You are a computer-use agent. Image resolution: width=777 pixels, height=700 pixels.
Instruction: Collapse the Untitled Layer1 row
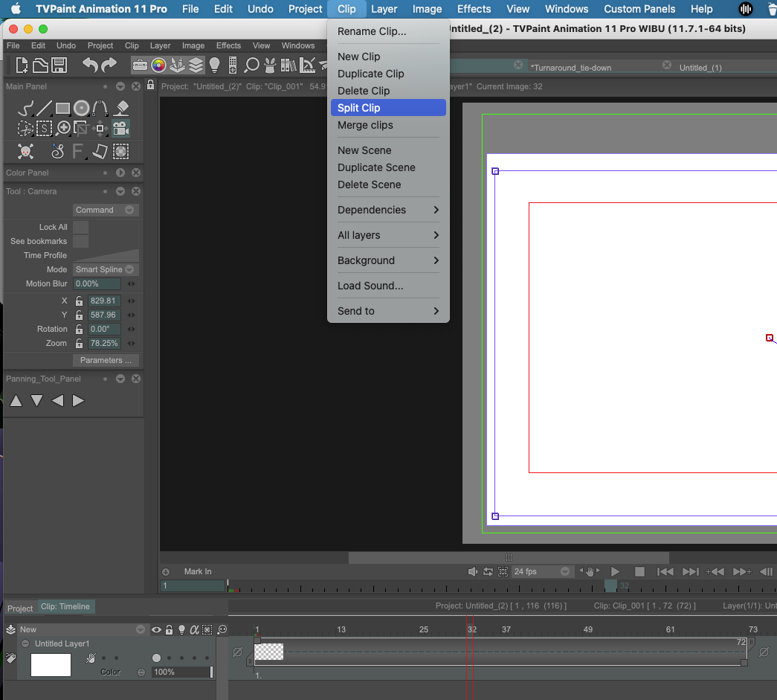pyautogui.click(x=25, y=643)
